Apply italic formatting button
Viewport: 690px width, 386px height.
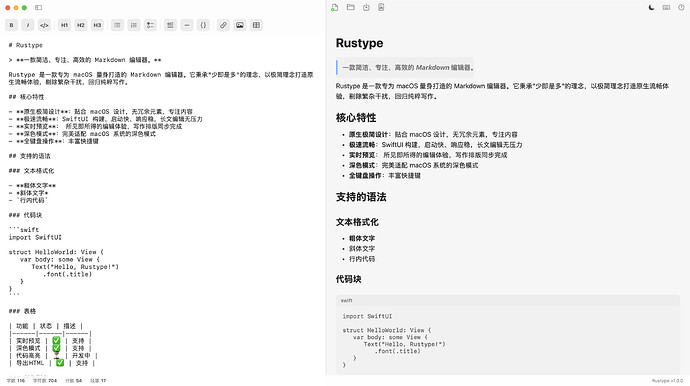click(x=28, y=25)
